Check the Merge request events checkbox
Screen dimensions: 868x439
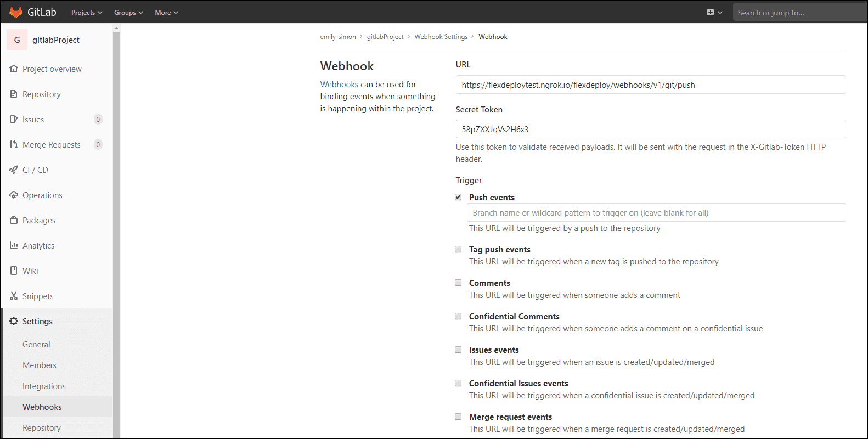(x=458, y=417)
